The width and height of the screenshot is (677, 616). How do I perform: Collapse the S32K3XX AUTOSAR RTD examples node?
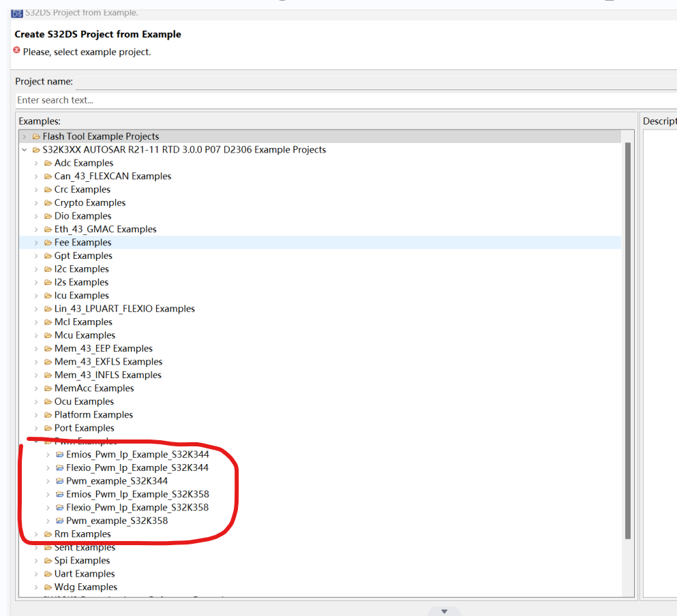coord(25,149)
